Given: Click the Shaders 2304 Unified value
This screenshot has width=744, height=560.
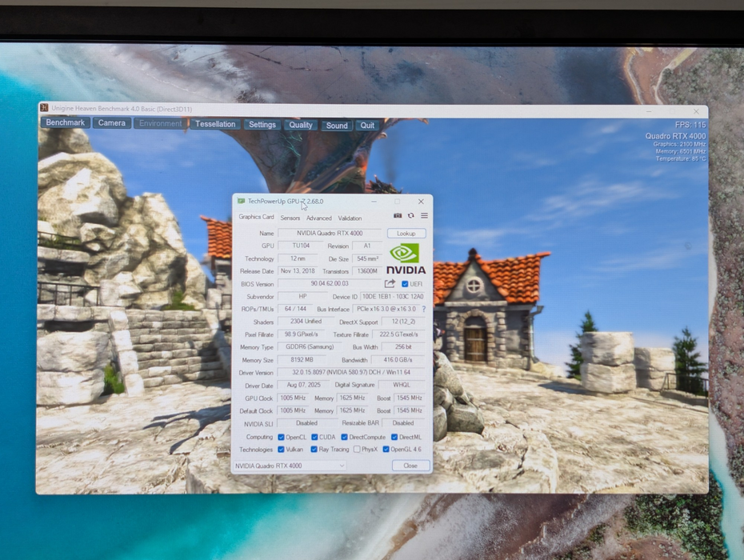Looking at the screenshot, I should pyautogui.click(x=306, y=322).
